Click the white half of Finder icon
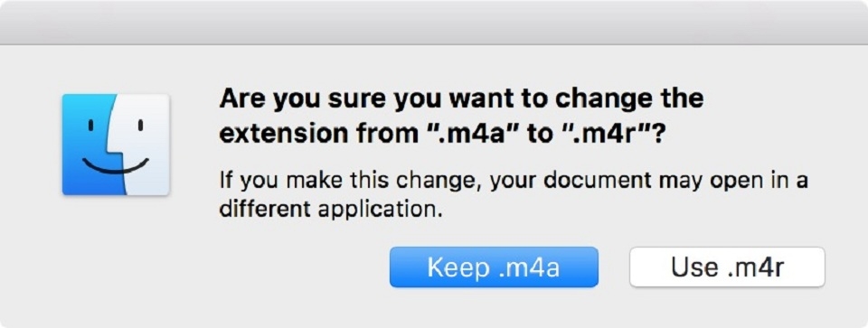Screen dimensions: 868x328 (145, 145)
